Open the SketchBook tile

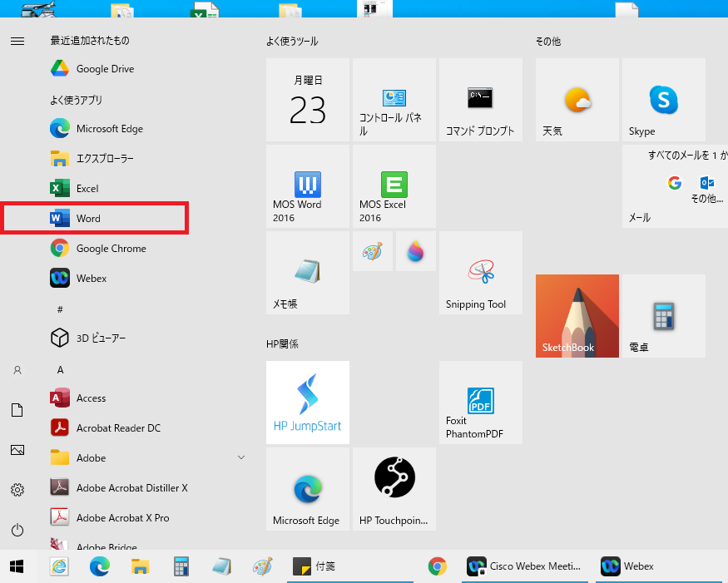[577, 316]
